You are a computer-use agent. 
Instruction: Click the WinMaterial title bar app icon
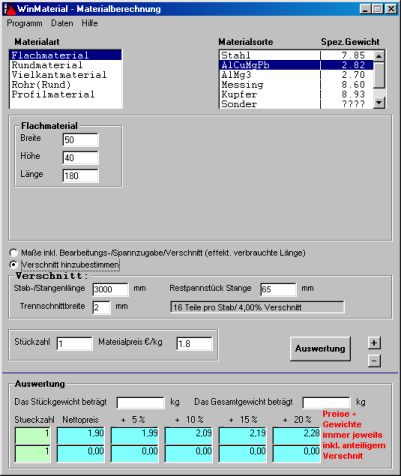[9, 9]
